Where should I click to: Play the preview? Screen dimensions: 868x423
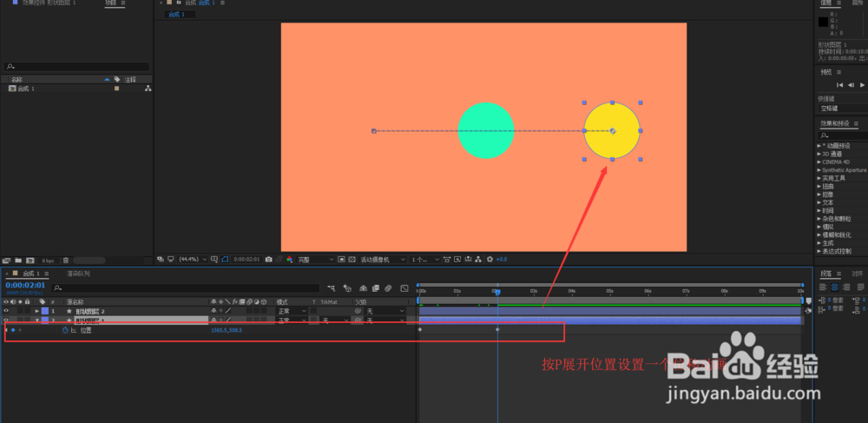[863, 85]
